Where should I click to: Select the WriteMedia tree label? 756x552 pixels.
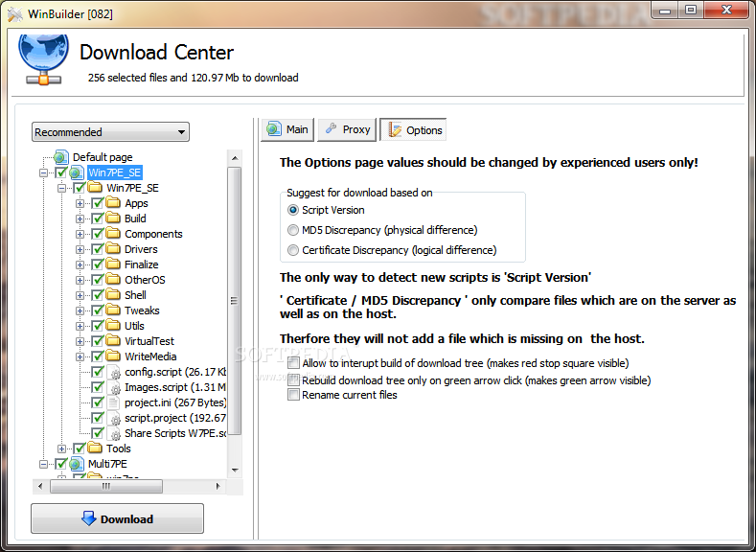pyautogui.click(x=150, y=356)
